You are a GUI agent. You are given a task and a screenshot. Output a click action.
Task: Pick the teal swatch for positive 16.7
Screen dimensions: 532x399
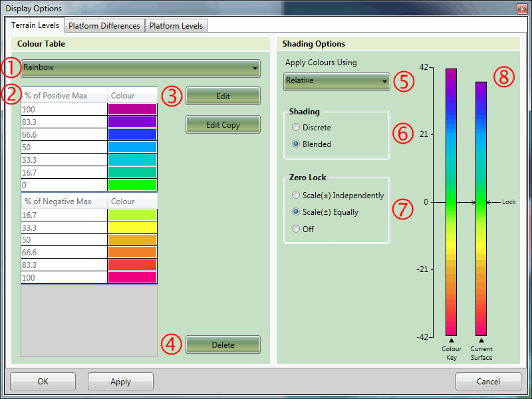(132, 172)
